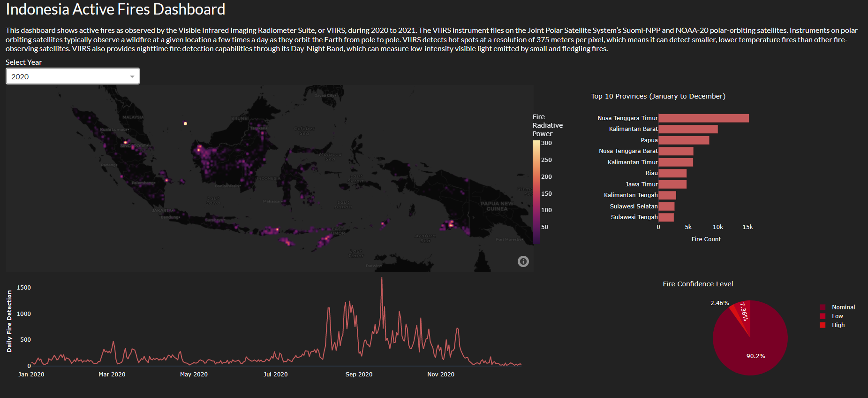The image size is (868, 398).
Task: Click the Kalimantan Tengah bar
Action: [x=667, y=195]
